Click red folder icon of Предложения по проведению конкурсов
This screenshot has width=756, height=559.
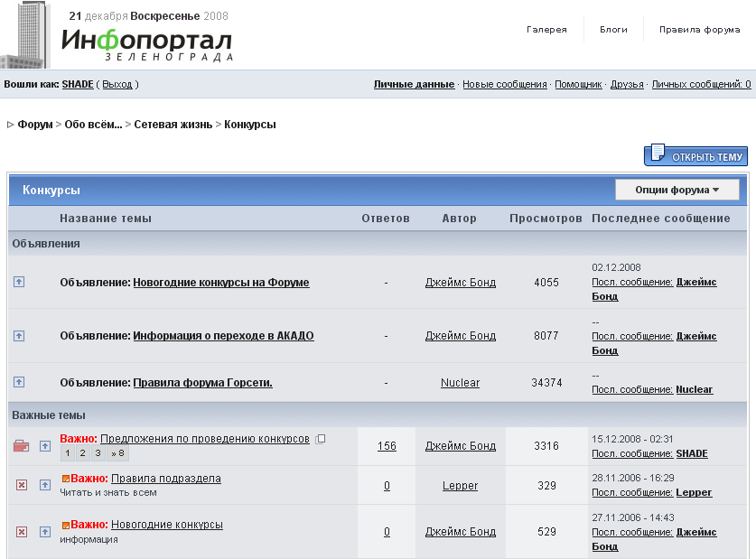(x=21, y=446)
